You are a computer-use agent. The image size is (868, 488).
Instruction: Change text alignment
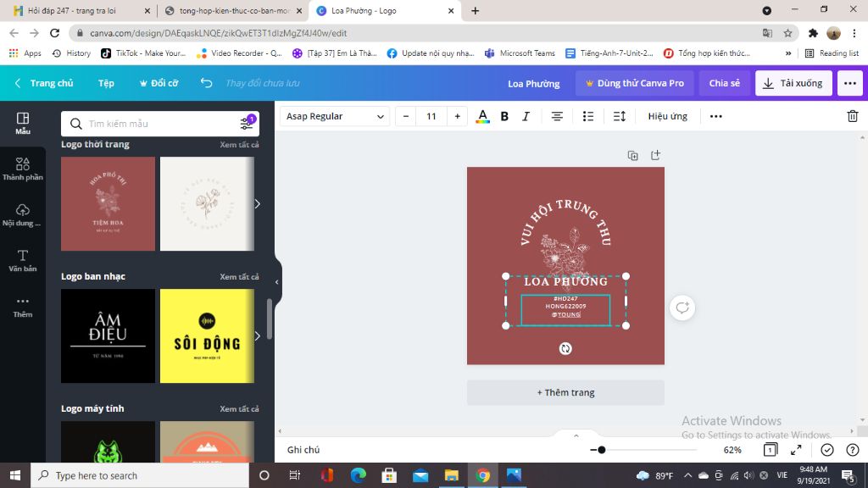pos(557,116)
